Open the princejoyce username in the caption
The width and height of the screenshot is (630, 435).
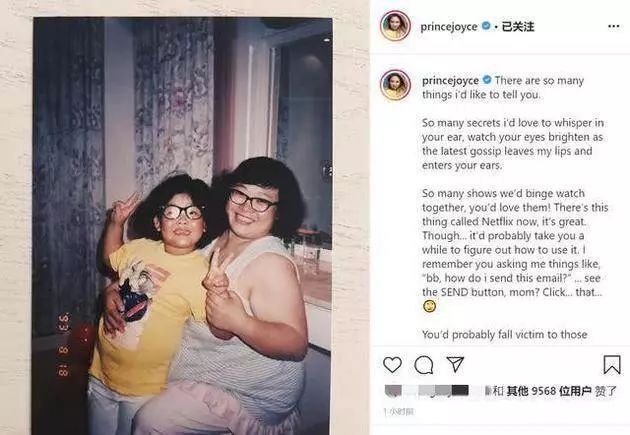pyautogui.click(x=450, y=80)
